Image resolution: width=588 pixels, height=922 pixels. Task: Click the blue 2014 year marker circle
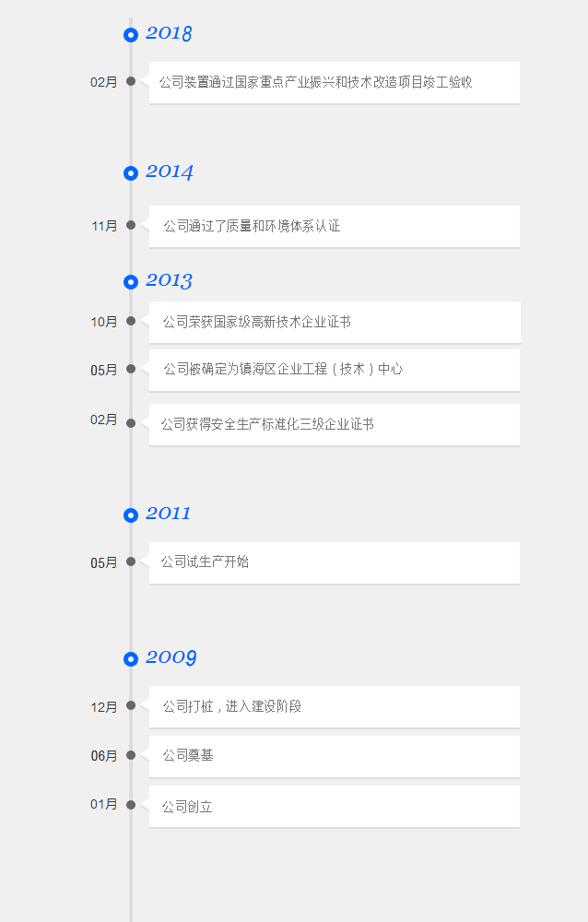131,173
